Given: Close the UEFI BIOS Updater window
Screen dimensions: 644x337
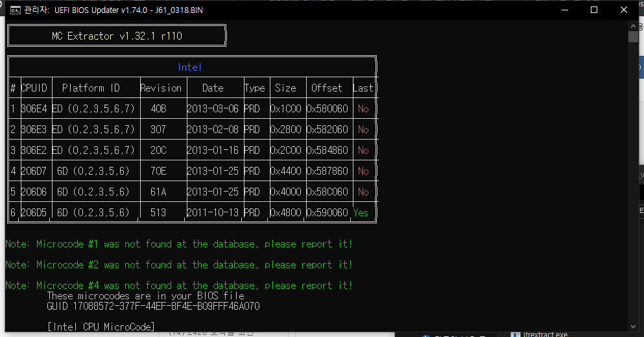Looking at the screenshot, I should tap(623, 10).
